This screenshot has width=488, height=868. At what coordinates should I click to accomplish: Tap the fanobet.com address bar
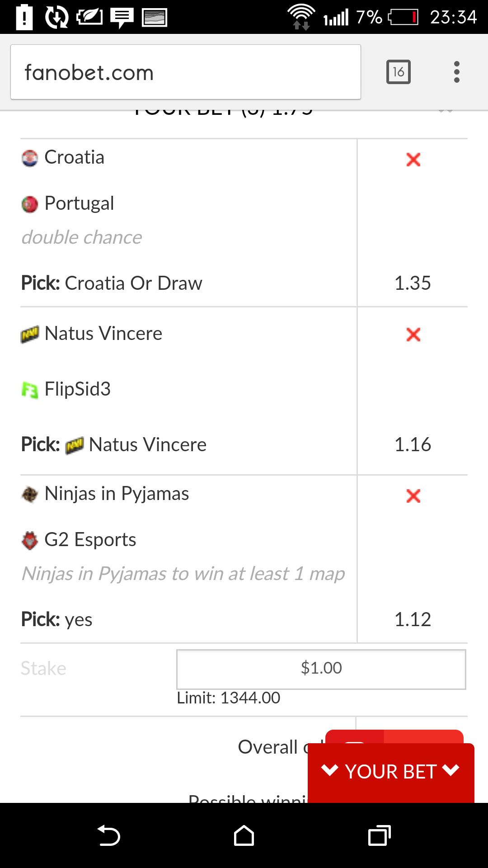point(186,72)
